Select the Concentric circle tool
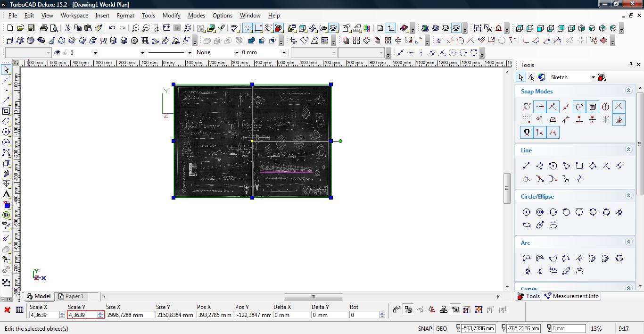This screenshot has height=334, width=644. [x=540, y=212]
